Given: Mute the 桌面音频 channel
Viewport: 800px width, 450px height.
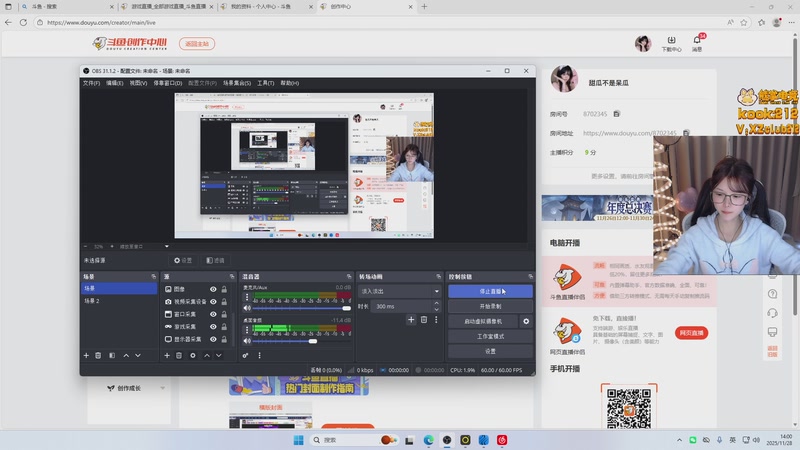Looking at the screenshot, I should (247, 341).
